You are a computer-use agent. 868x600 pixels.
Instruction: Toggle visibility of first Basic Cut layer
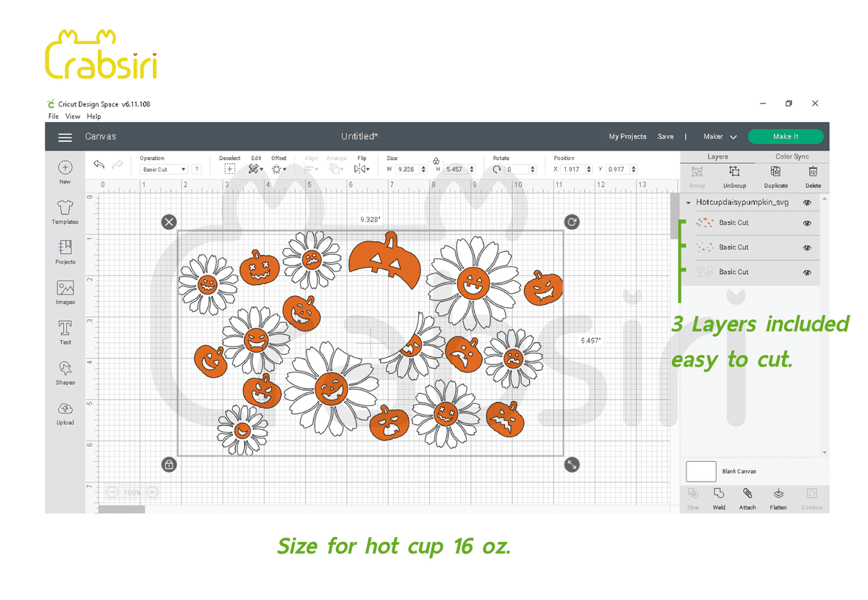click(807, 223)
